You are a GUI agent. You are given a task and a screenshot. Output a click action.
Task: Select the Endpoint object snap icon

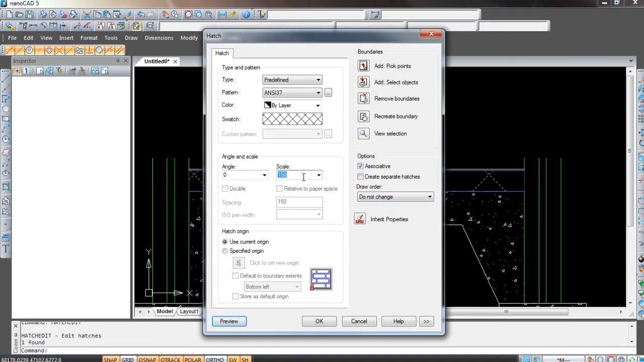(9, 50)
